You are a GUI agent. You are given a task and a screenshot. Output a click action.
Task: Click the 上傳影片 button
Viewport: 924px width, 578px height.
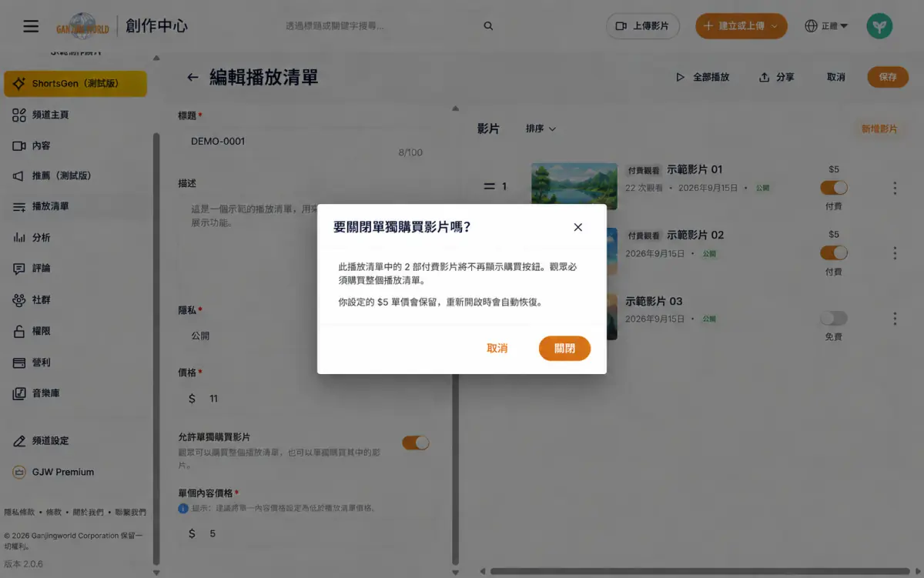(x=643, y=26)
